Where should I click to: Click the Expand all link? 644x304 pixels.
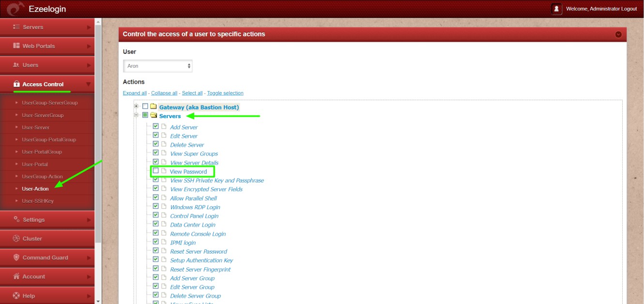(x=135, y=93)
